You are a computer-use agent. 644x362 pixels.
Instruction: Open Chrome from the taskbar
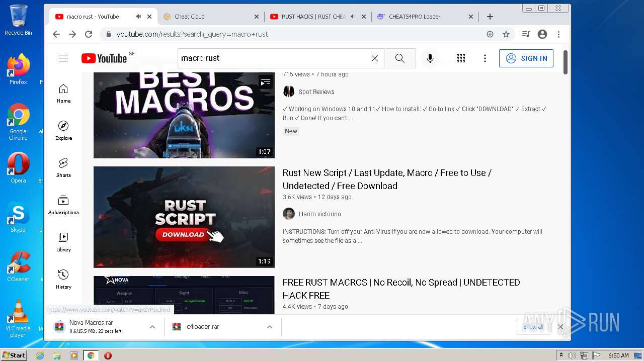coord(91,355)
